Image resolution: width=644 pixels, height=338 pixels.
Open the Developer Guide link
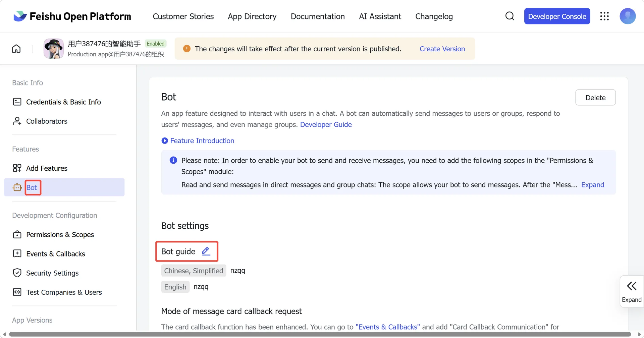(x=326, y=124)
